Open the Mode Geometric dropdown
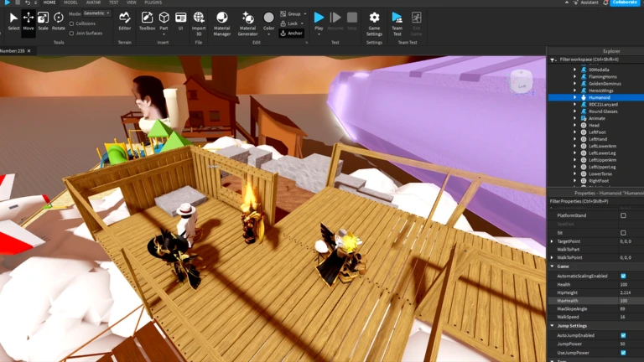Screen dimensions: 644x362 [x=97, y=13]
